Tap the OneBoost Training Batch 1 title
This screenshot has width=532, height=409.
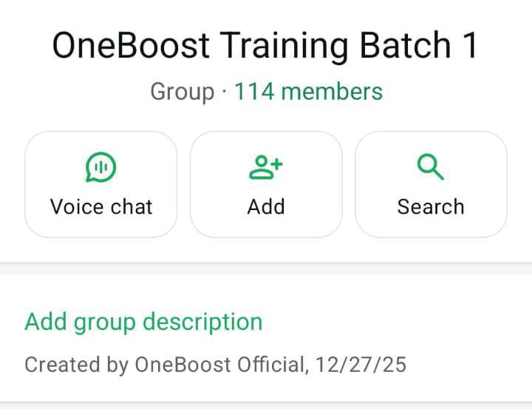coord(265,46)
